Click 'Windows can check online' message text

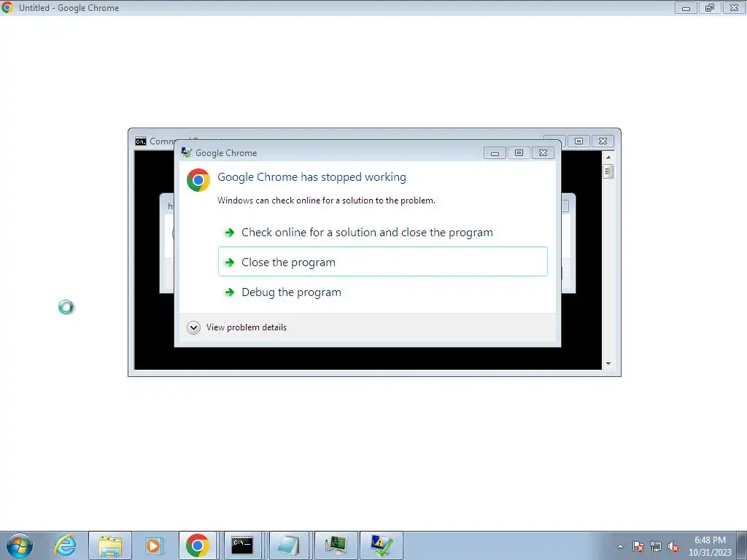click(326, 201)
